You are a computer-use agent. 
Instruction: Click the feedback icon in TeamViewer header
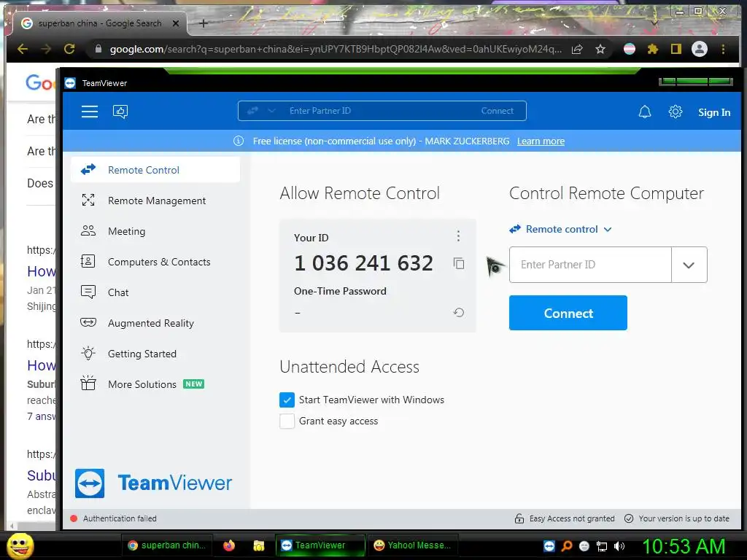[x=120, y=112]
